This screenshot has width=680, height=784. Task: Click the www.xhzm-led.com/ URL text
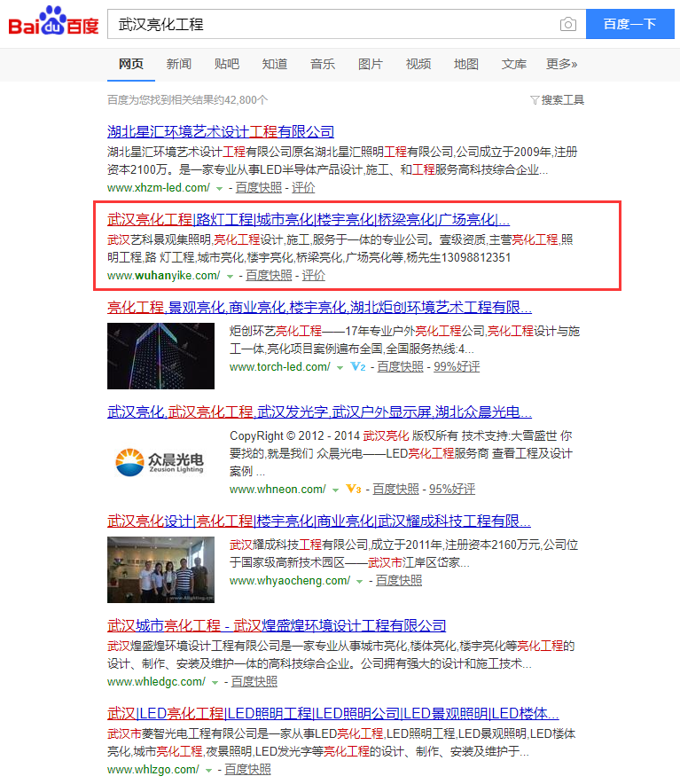(159, 188)
